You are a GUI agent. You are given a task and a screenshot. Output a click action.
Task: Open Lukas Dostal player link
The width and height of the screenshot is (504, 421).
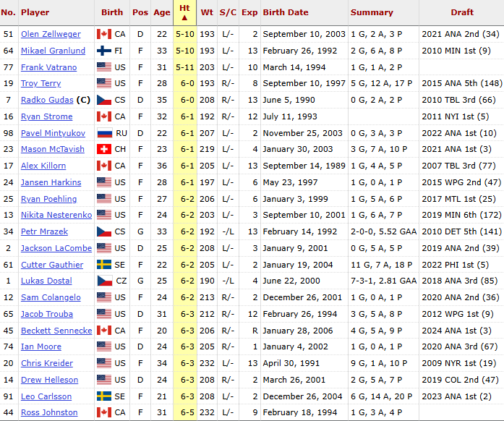(46, 281)
